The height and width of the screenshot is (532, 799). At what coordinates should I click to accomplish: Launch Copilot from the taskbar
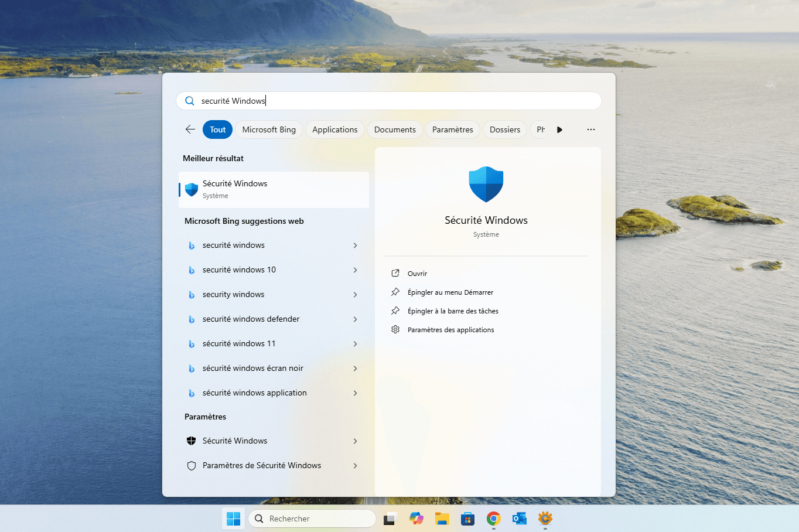416,519
